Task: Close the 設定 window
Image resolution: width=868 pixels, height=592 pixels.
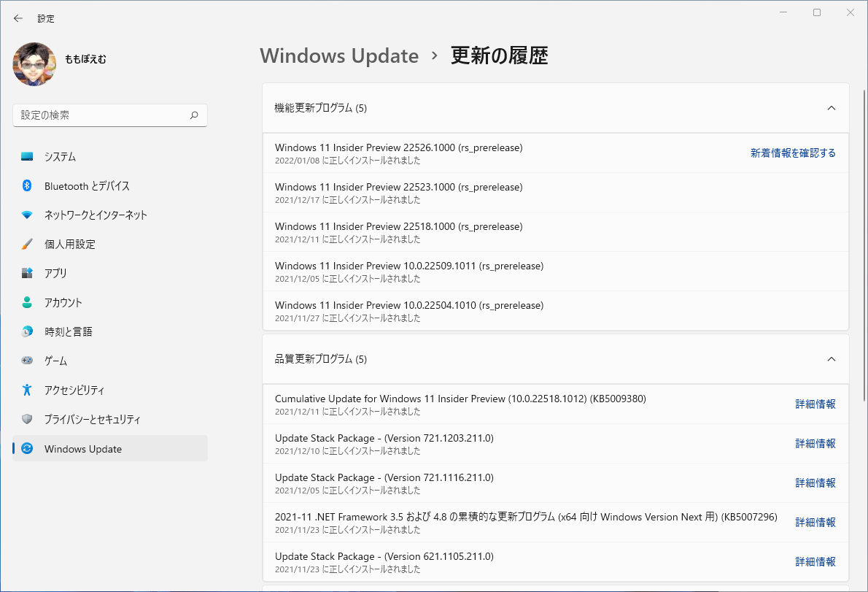Action: [x=850, y=12]
